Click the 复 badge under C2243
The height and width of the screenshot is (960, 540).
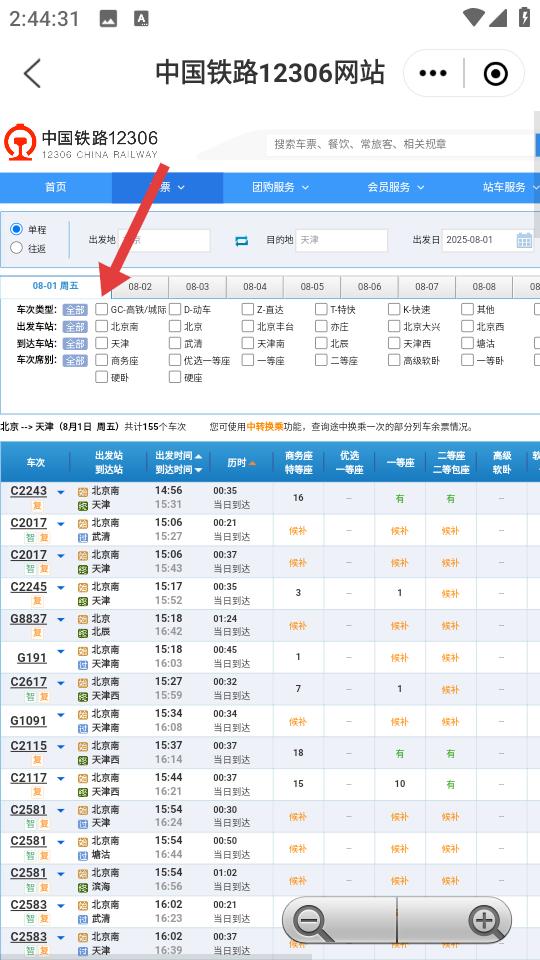37,506
